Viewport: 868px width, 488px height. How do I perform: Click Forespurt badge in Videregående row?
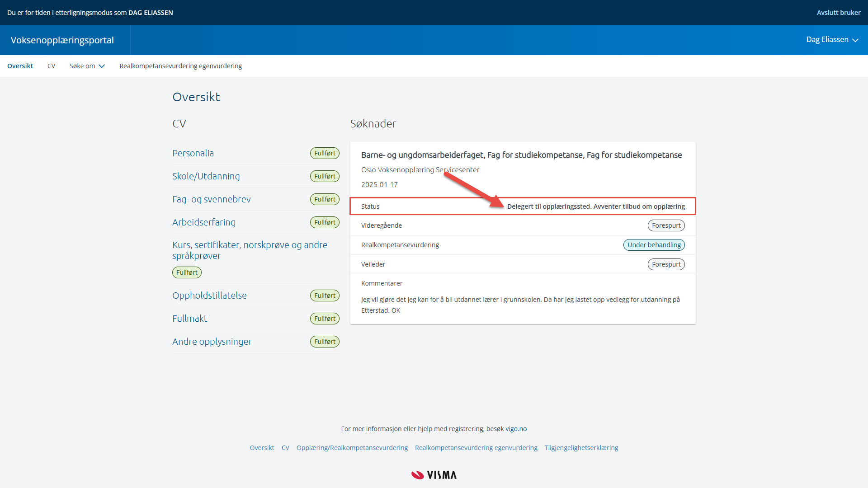[666, 225]
